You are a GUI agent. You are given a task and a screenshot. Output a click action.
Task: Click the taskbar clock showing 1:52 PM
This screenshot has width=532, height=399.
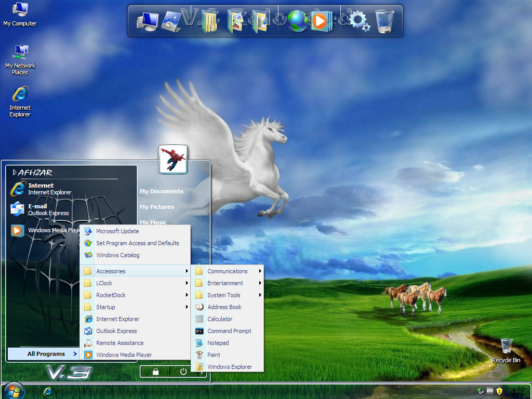pos(518,391)
